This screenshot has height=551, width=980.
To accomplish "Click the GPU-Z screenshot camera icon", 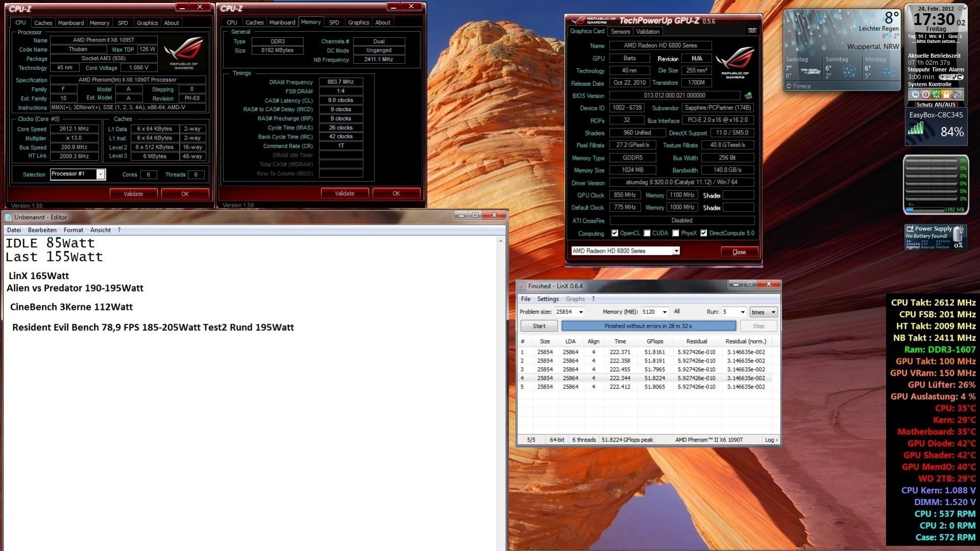I will point(752,31).
